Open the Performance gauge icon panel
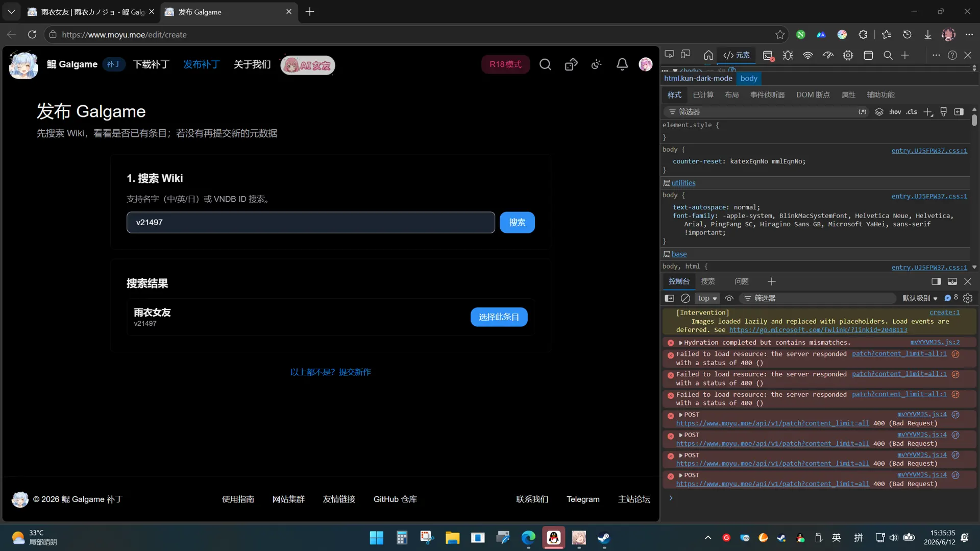Image resolution: width=980 pixels, height=551 pixels. pyautogui.click(x=828, y=55)
